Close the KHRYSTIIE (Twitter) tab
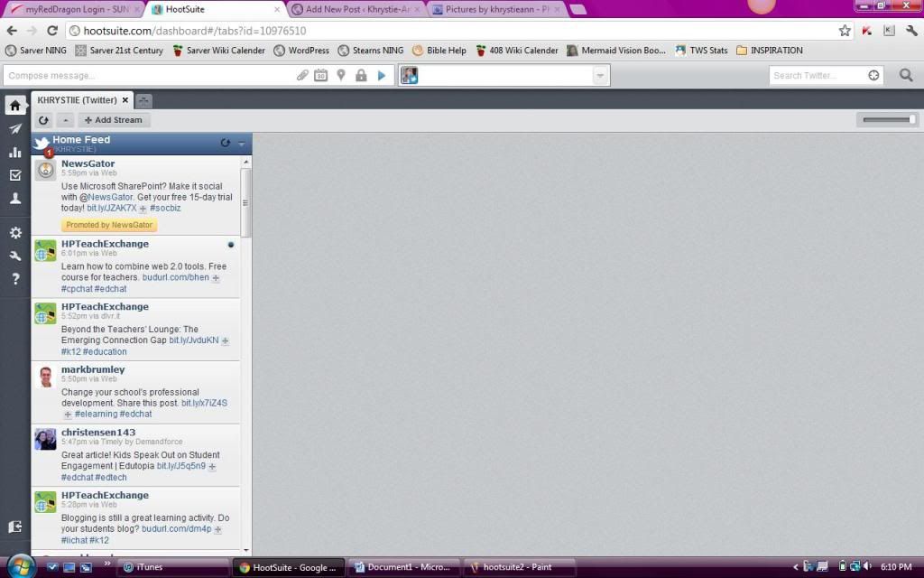This screenshot has height=578, width=924. pyautogui.click(x=125, y=100)
